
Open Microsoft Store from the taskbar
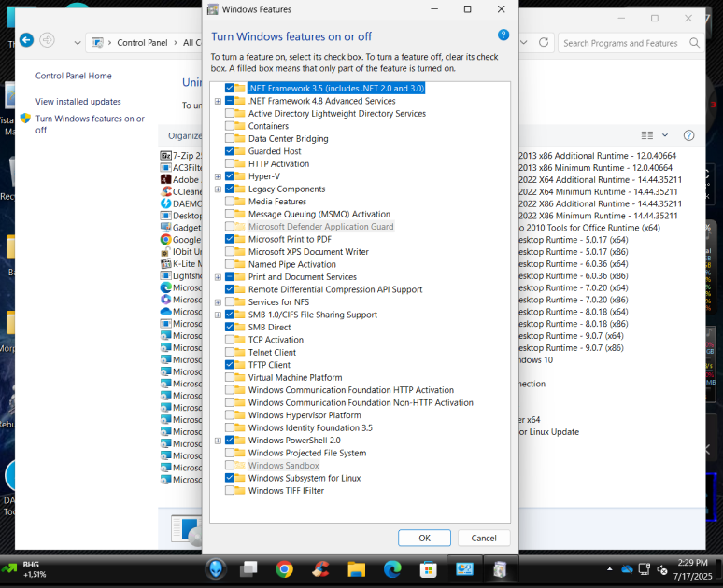tap(428, 569)
